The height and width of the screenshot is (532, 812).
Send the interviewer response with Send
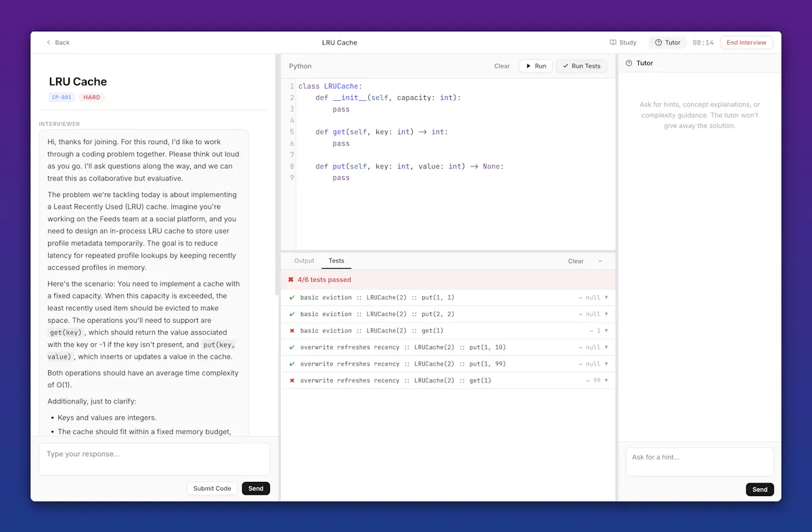pyautogui.click(x=256, y=488)
